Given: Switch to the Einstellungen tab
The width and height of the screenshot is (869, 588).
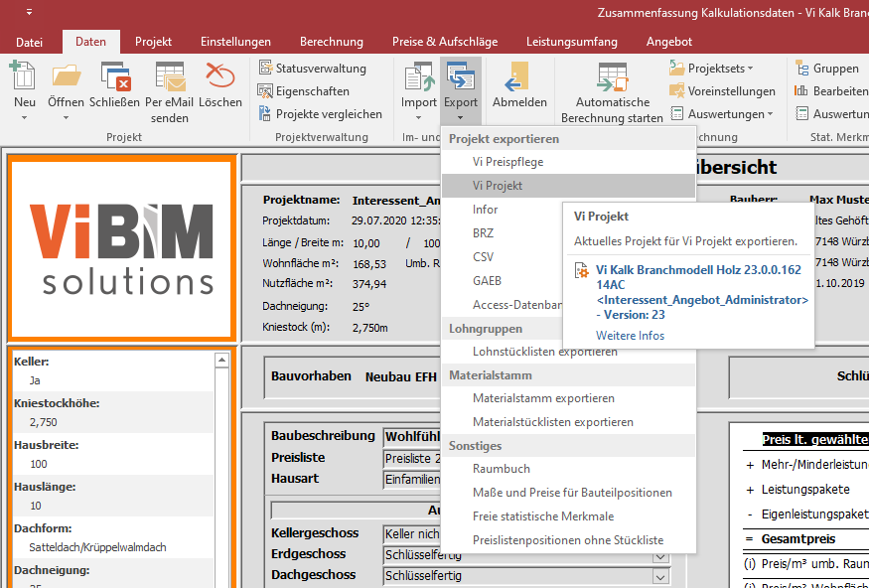Looking at the screenshot, I should 235,42.
